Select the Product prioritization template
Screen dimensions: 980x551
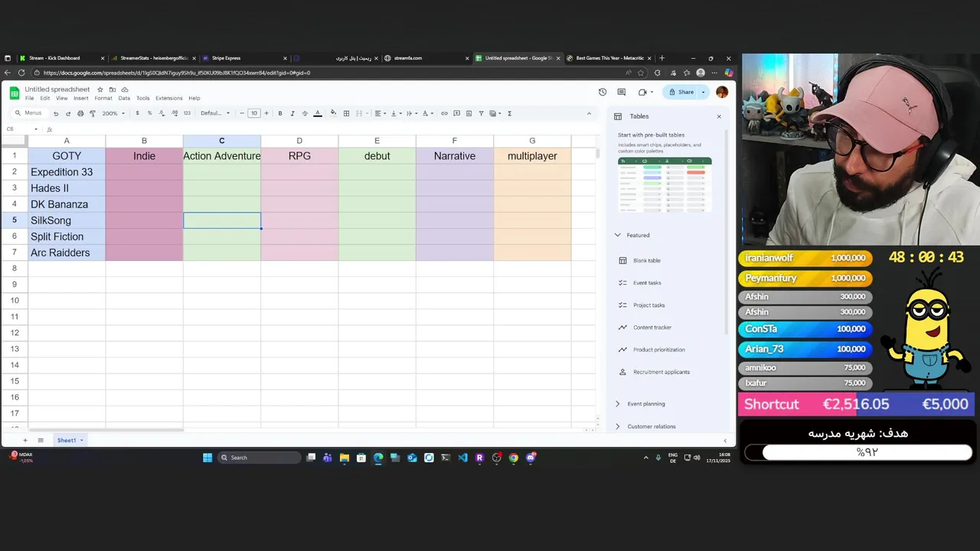658,350
